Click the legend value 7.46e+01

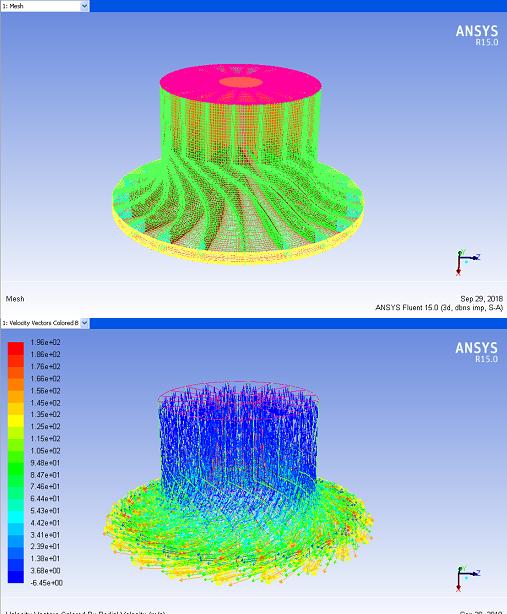tap(45, 486)
